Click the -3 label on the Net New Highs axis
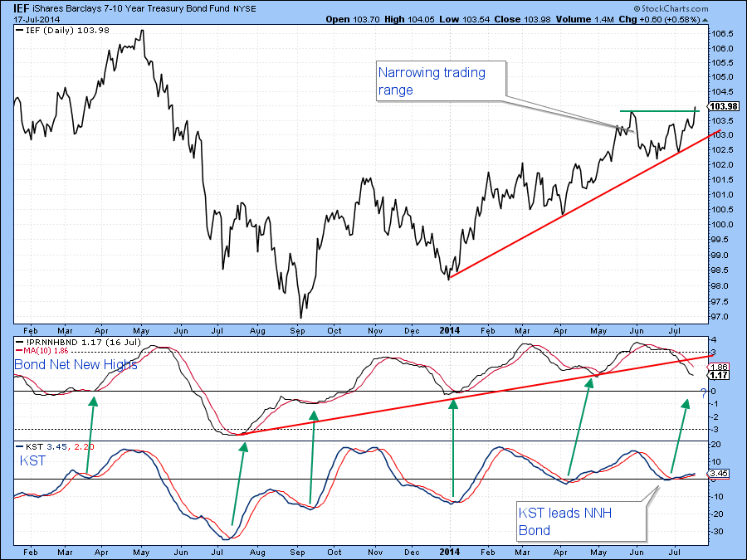The width and height of the screenshot is (747, 560). (714, 430)
